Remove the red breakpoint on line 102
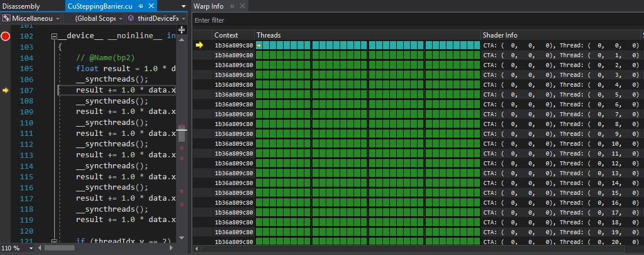 (6, 36)
